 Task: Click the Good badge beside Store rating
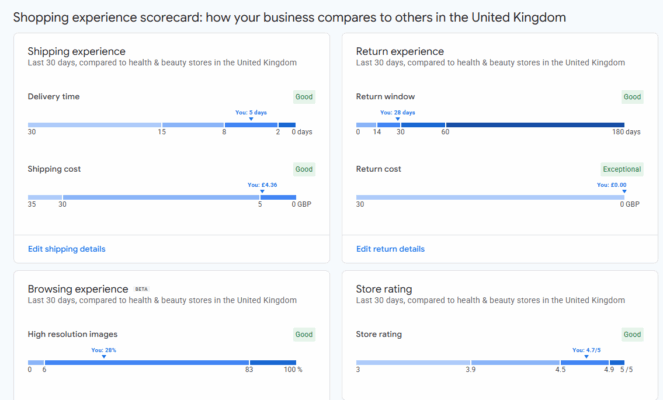coord(632,334)
